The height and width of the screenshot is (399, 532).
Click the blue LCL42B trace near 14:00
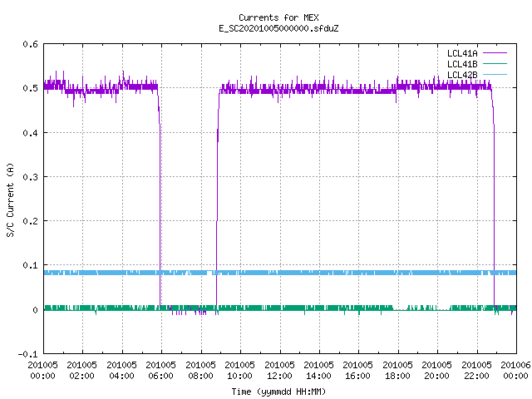click(319, 273)
